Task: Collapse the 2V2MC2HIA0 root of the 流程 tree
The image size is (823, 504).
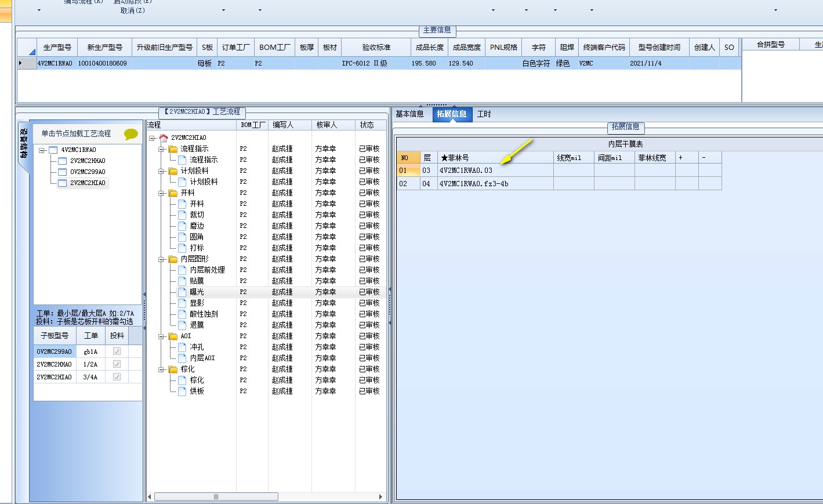Action: (x=152, y=138)
